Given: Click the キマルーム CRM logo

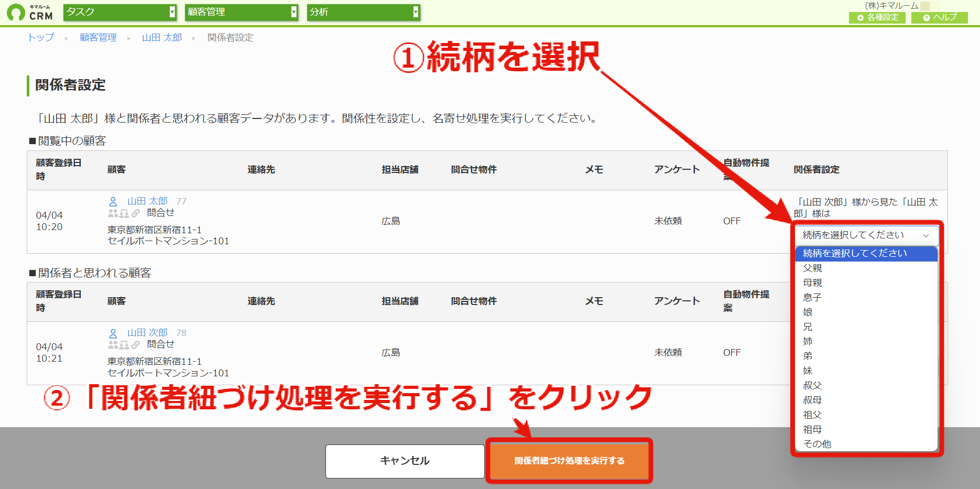Looking at the screenshot, I should (30, 13).
